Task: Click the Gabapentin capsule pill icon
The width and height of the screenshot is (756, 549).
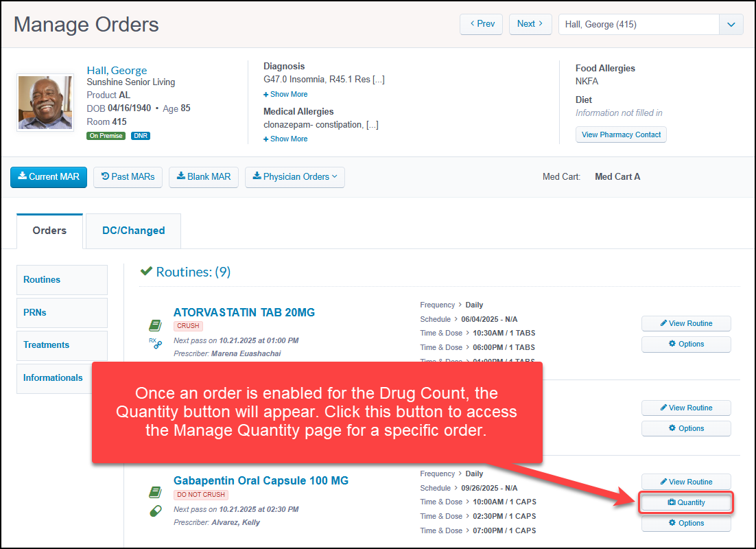Action: point(156,511)
